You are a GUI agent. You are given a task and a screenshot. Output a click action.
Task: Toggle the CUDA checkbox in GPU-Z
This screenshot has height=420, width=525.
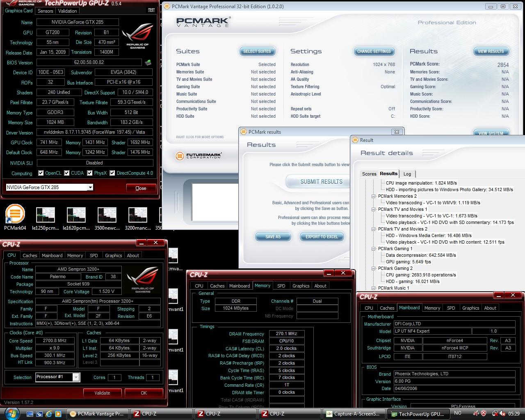pyautogui.click(x=66, y=173)
